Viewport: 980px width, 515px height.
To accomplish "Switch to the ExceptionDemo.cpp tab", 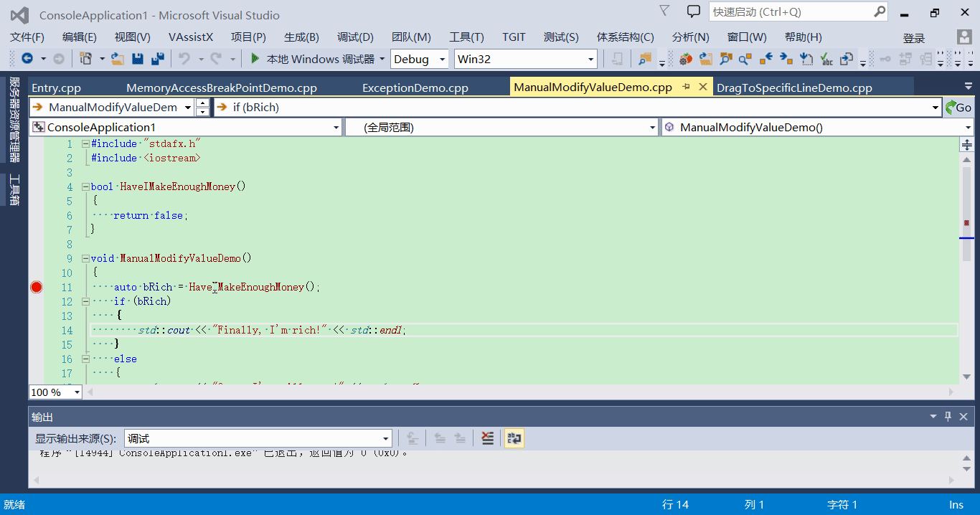I will point(414,87).
